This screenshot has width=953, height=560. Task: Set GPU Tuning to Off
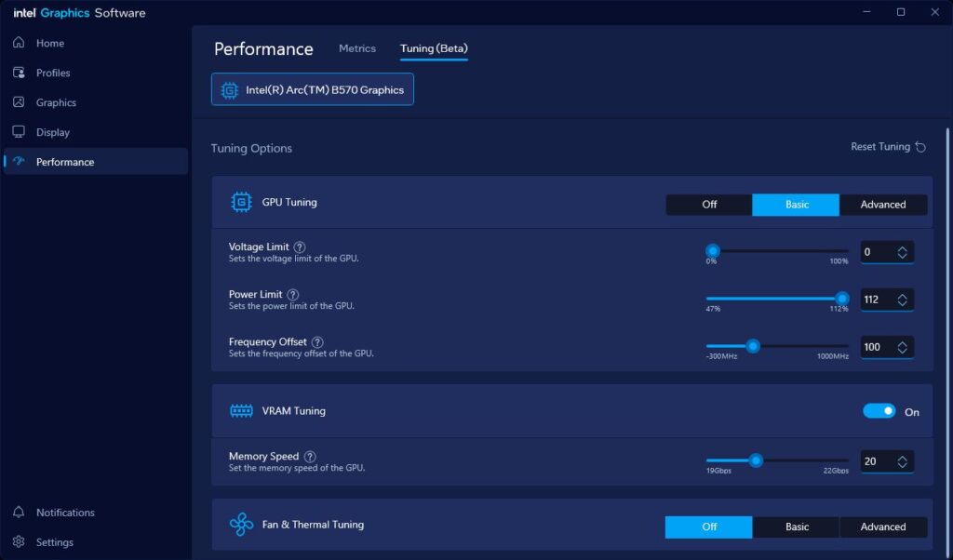(x=709, y=205)
